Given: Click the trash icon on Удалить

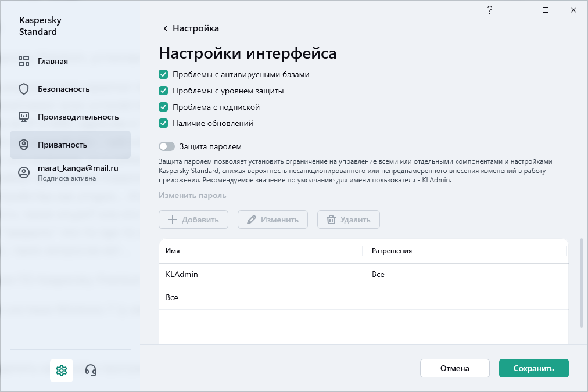Looking at the screenshot, I should point(331,220).
